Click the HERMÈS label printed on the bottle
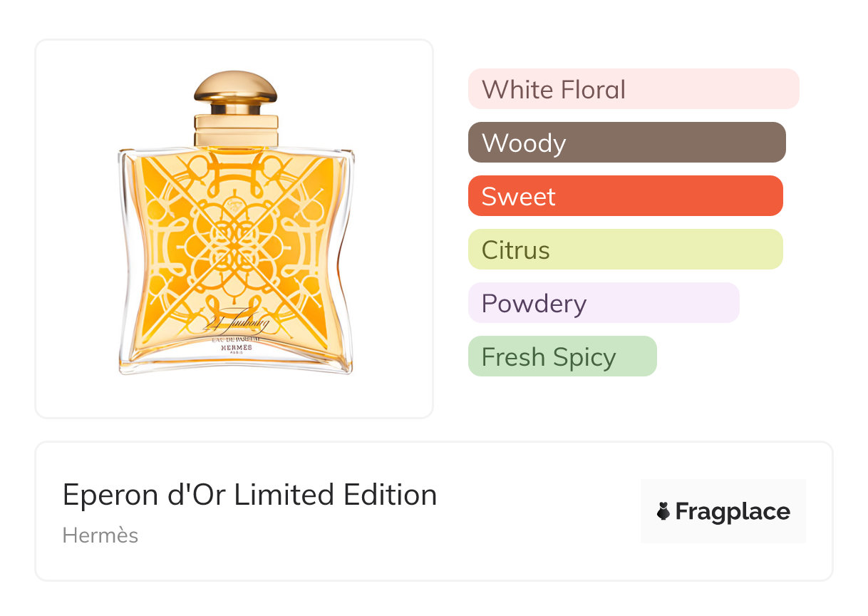868x616 pixels. pos(236,347)
